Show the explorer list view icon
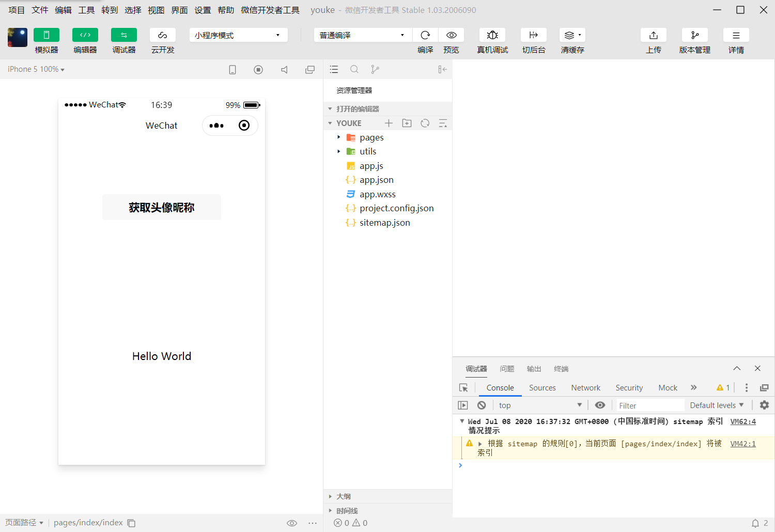Screen dimensions: 775x532 click(x=334, y=69)
